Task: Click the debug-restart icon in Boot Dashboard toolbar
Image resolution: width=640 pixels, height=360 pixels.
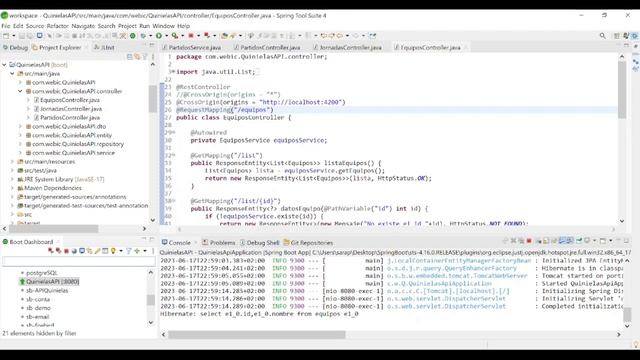Action: click(x=58, y=251)
